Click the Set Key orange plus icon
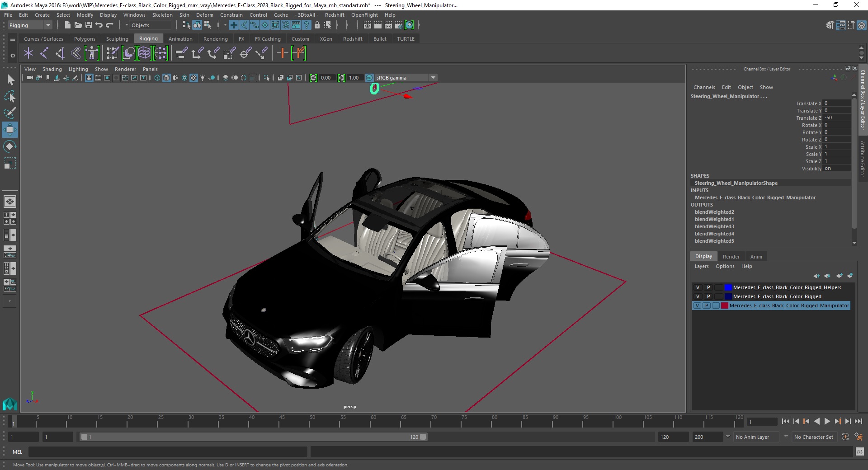The height and width of the screenshot is (470, 868). pyautogui.click(x=283, y=53)
